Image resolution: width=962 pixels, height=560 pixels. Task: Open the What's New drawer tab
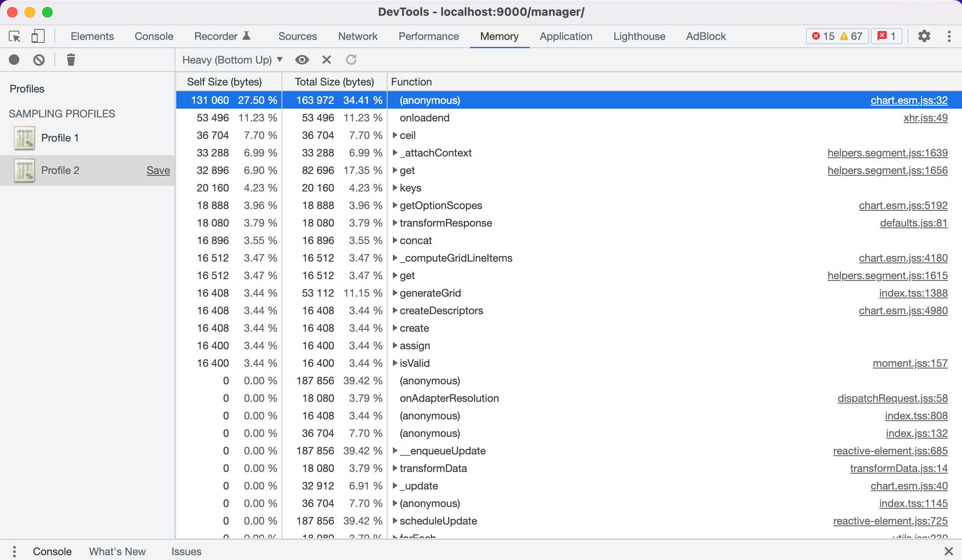(x=117, y=551)
